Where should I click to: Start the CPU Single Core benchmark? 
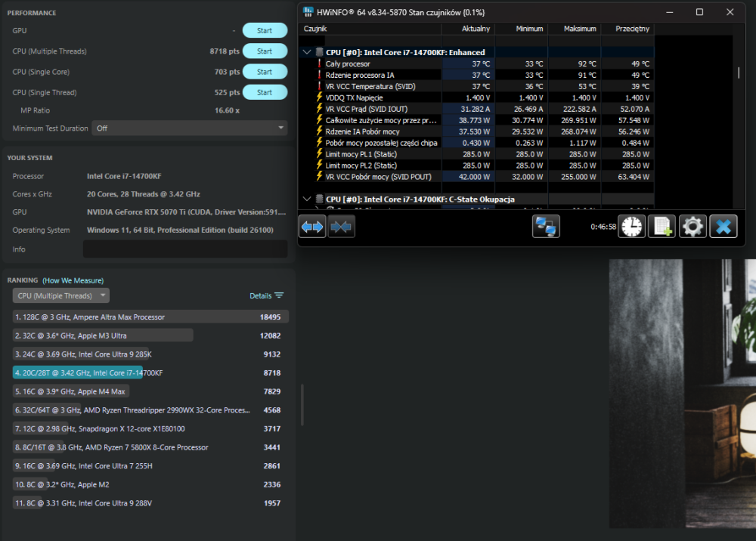(x=265, y=72)
